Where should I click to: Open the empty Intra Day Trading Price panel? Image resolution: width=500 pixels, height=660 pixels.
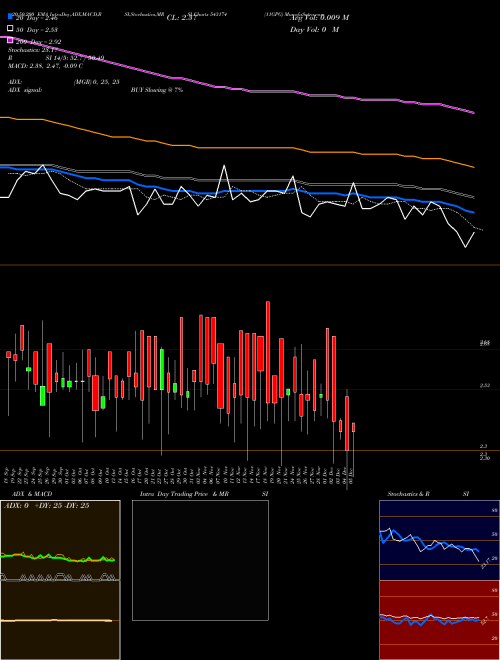[200, 560]
